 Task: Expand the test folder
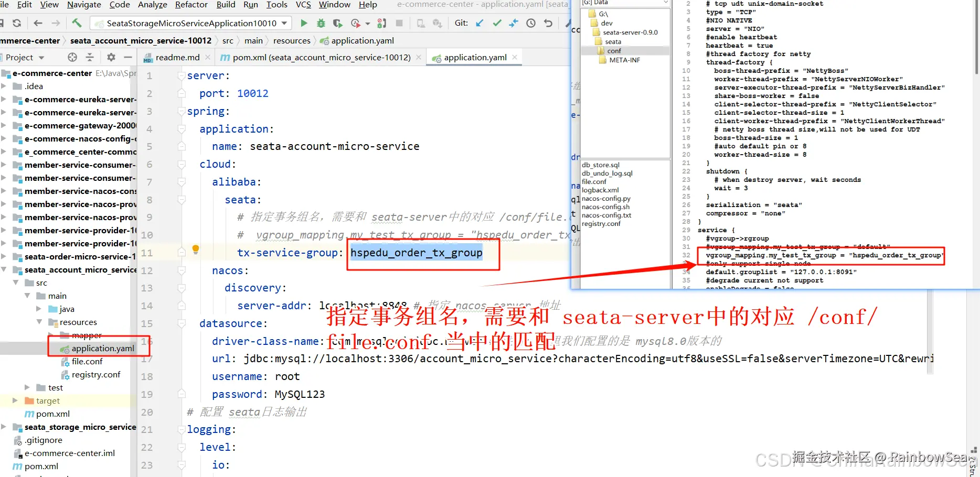click(27, 387)
